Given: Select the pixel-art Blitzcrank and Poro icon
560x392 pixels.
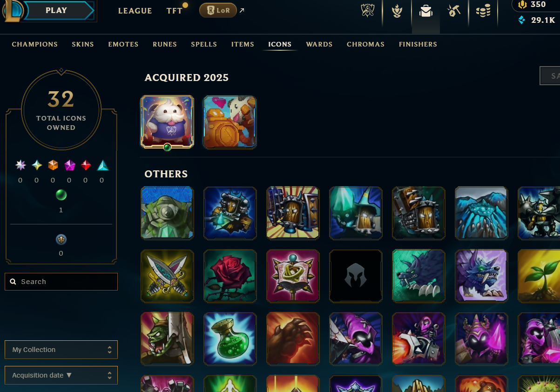Looking at the screenshot, I should coord(230,122).
